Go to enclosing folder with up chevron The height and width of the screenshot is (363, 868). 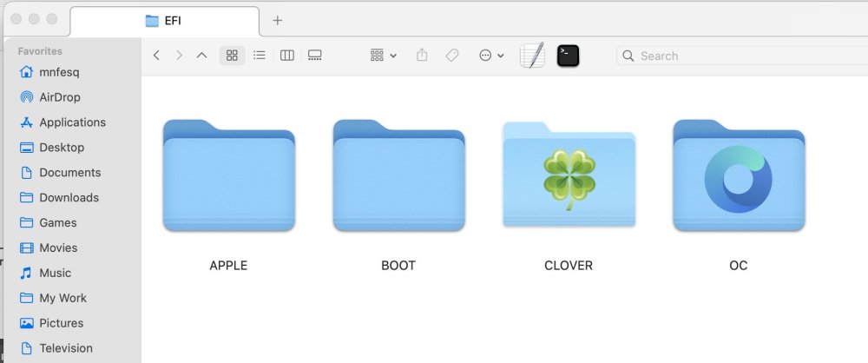202,56
